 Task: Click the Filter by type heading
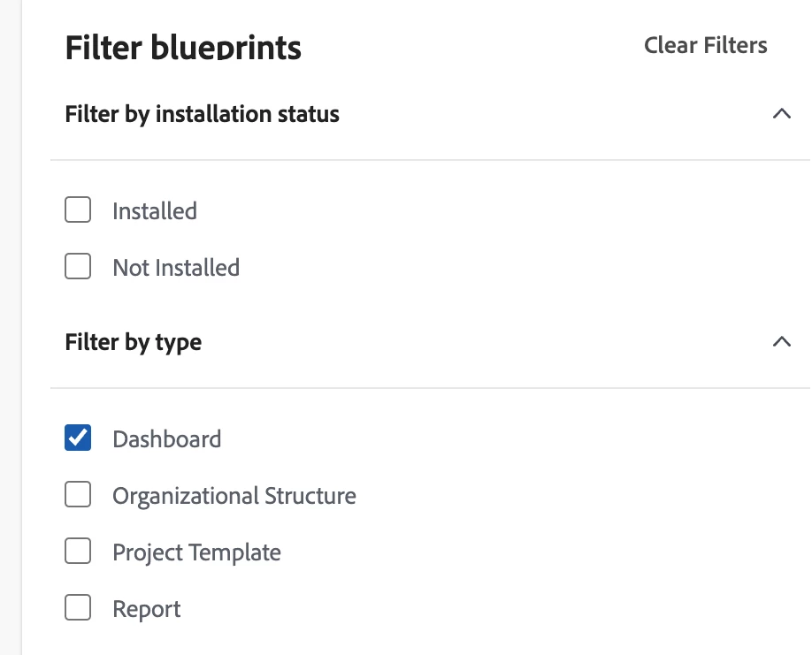tap(133, 342)
